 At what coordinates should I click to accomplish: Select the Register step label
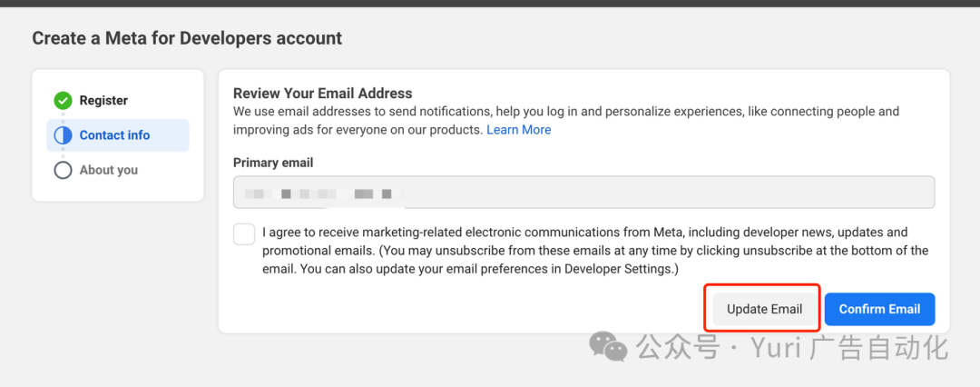click(x=103, y=100)
